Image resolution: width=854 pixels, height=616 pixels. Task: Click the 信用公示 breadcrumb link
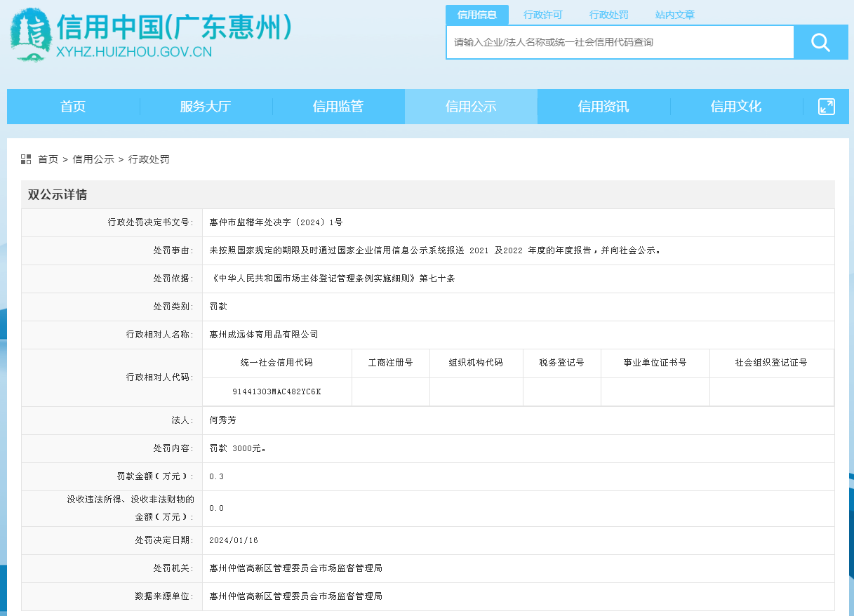[x=93, y=159]
